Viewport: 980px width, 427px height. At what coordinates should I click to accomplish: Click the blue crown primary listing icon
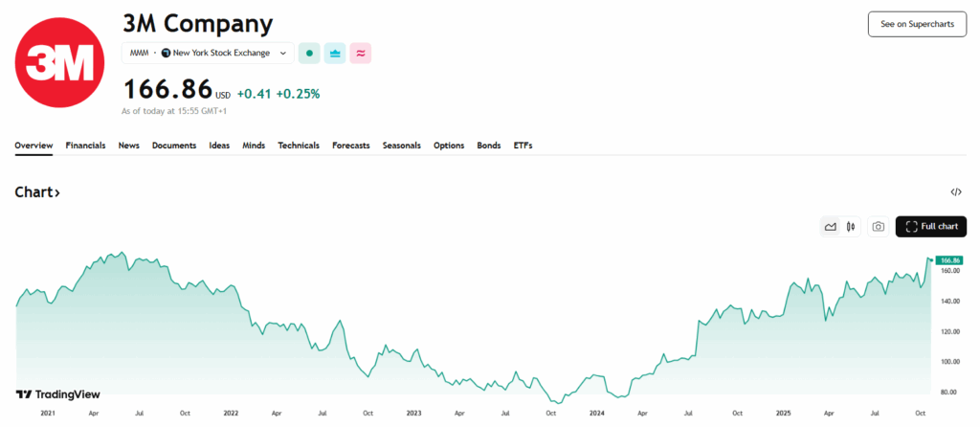tap(335, 54)
